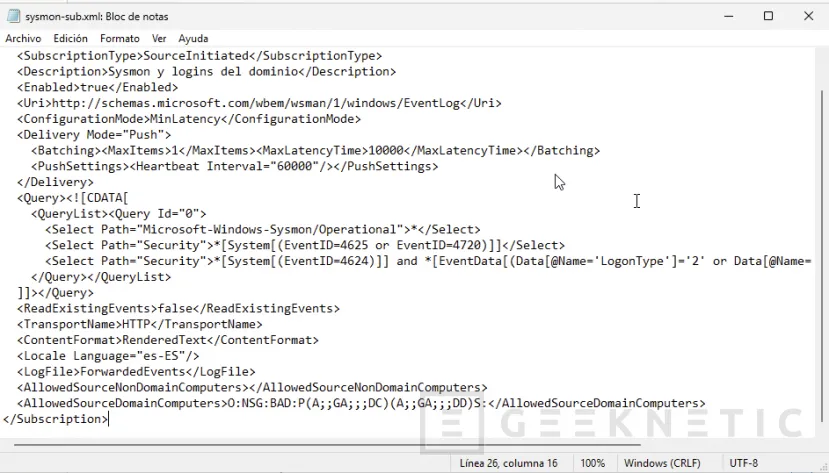Click the closing </Subscription> line
Screen dimensions: 829x473
pyautogui.click(x=55, y=420)
